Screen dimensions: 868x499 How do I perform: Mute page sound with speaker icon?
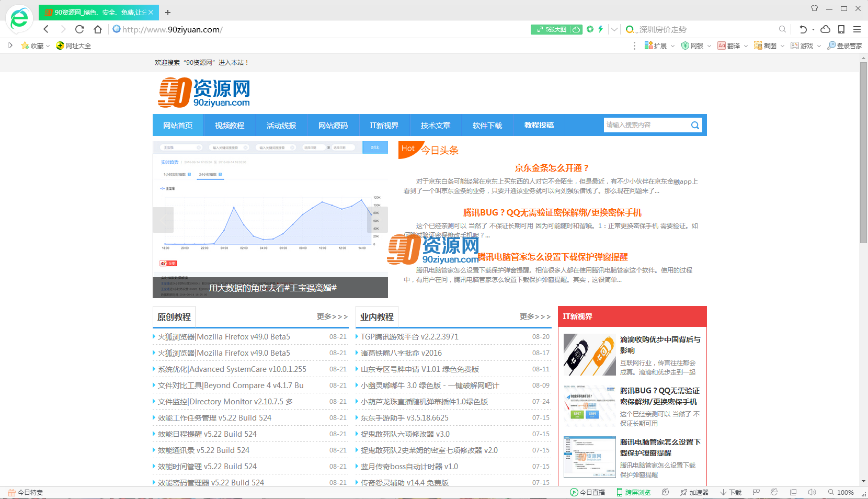point(812,492)
